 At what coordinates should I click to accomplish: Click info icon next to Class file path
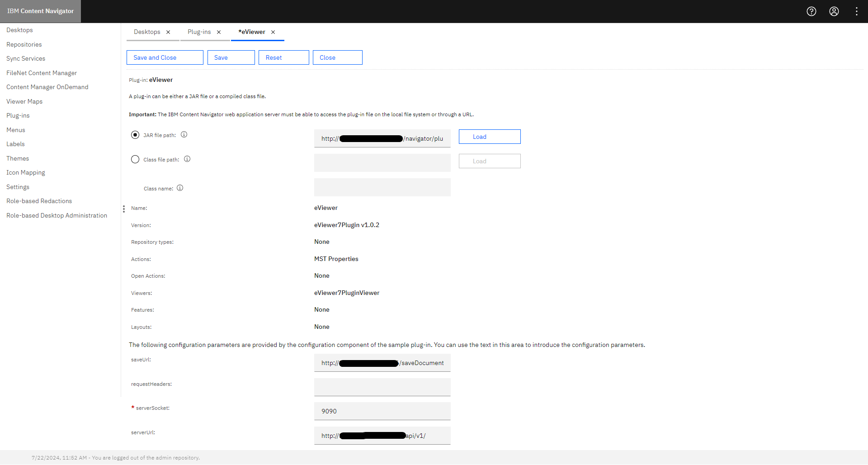tap(187, 159)
